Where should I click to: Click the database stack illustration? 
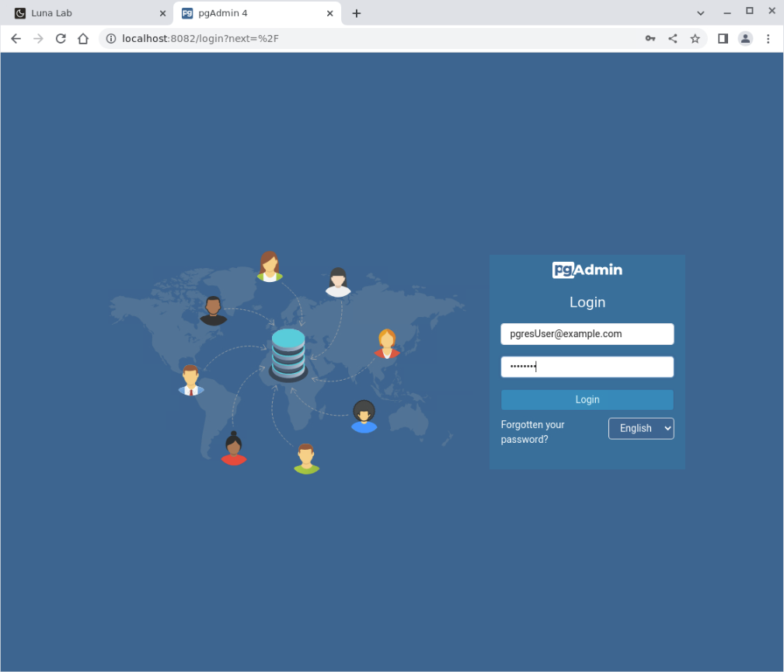pos(288,355)
